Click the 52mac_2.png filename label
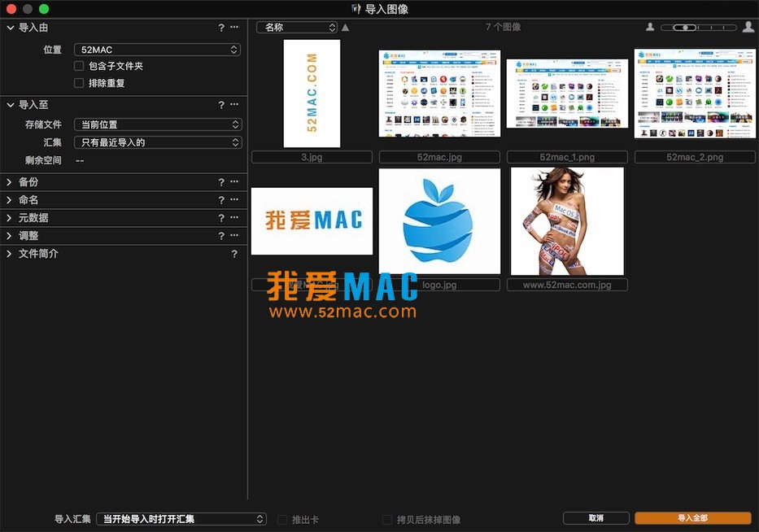Viewport: 759px width, 532px height. coord(695,157)
